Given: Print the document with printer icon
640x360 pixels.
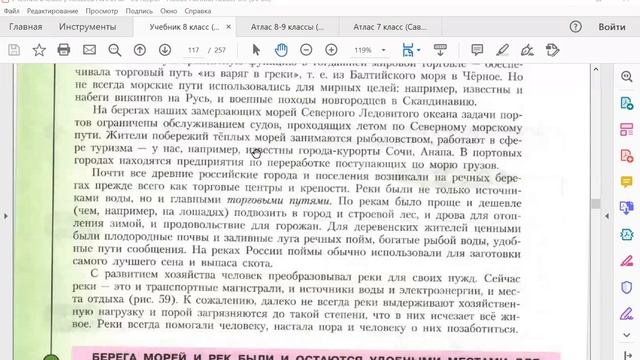Looking at the screenshot, I should 64,50.
